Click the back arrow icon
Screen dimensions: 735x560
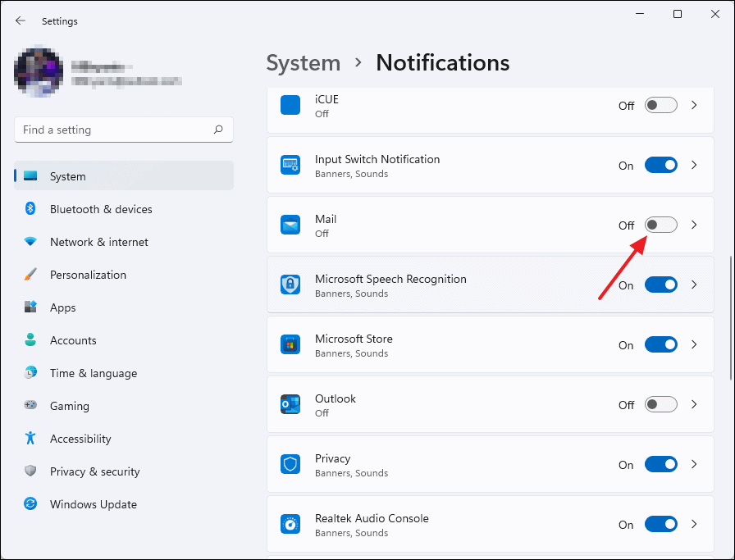pos(21,20)
